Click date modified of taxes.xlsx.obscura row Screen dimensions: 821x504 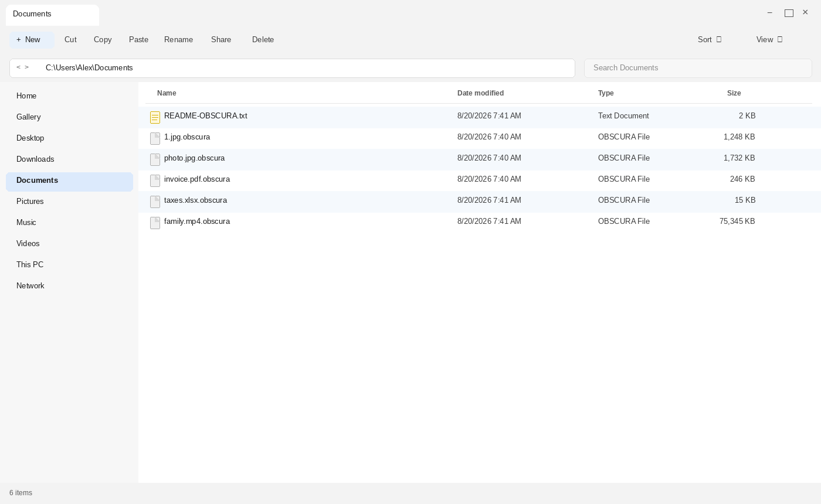pos(489,200)
